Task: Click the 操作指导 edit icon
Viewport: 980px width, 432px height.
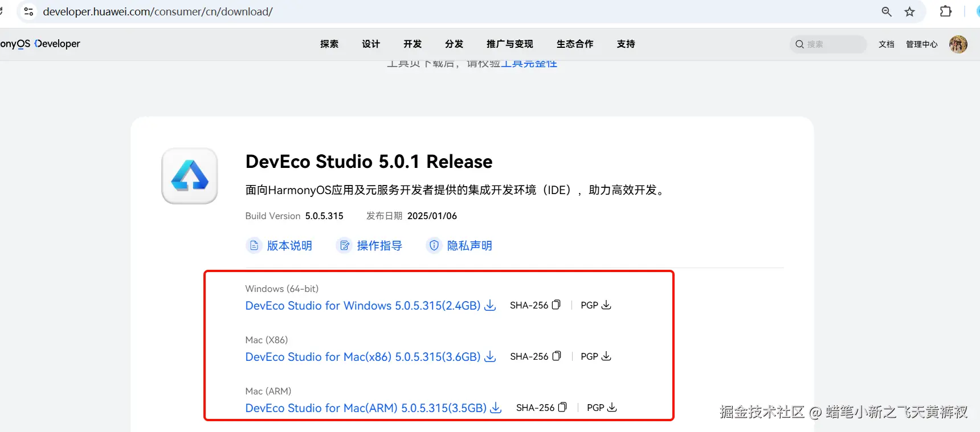Action: 344,245
